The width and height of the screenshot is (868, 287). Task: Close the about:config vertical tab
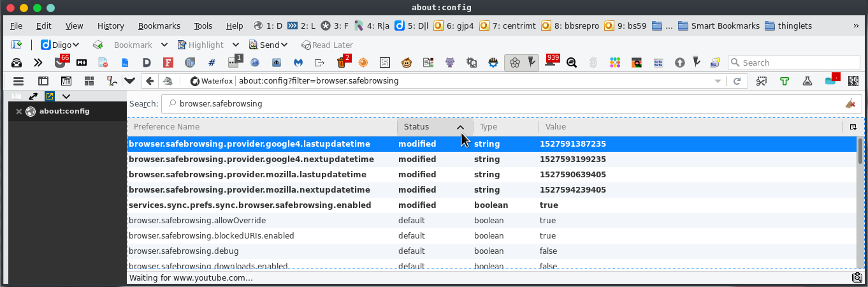[19, 112]
